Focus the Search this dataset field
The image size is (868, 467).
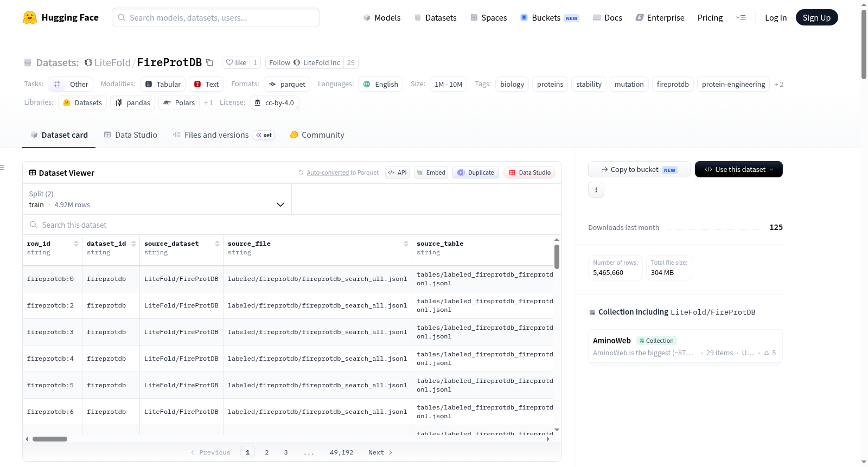[292, 225]
